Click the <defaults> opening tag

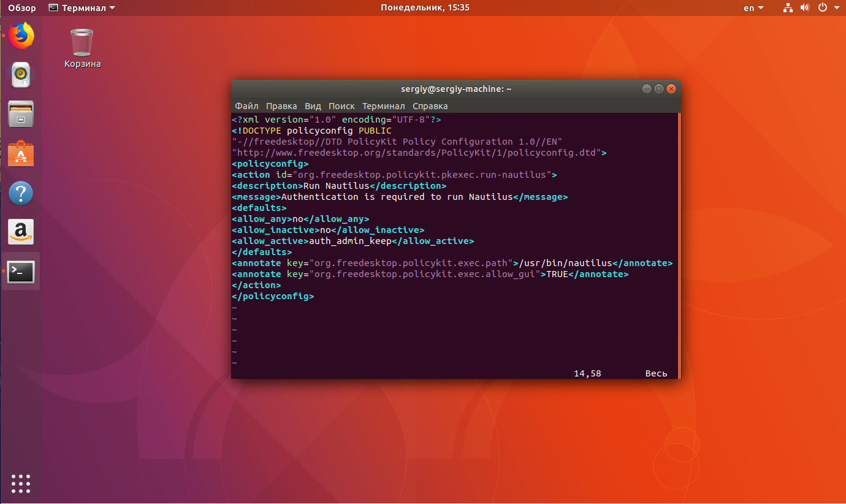(x=259, y=208)
